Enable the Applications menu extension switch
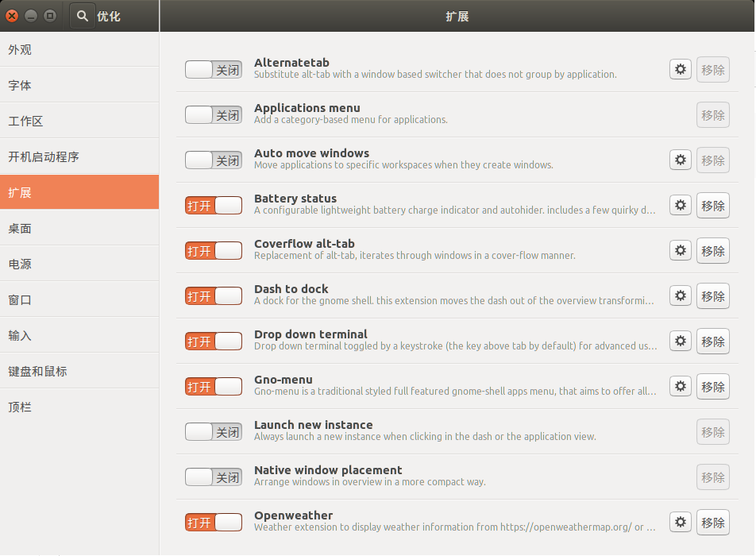The width and height of the screenshot is (756, 556). pyautogui.click(x=214, y=115)
